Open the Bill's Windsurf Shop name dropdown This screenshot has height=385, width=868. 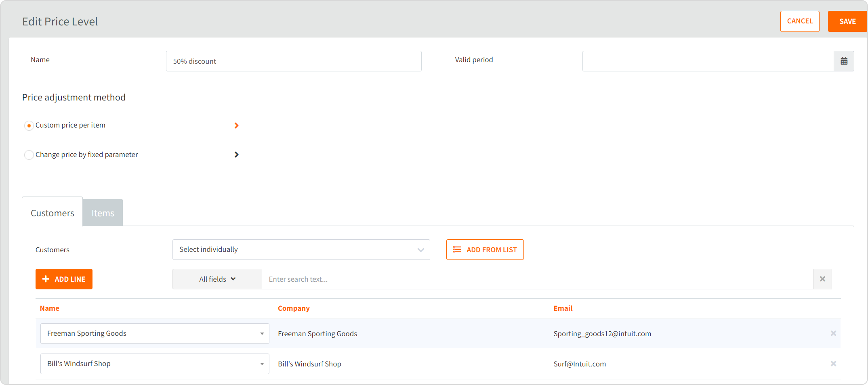(155, 364)
